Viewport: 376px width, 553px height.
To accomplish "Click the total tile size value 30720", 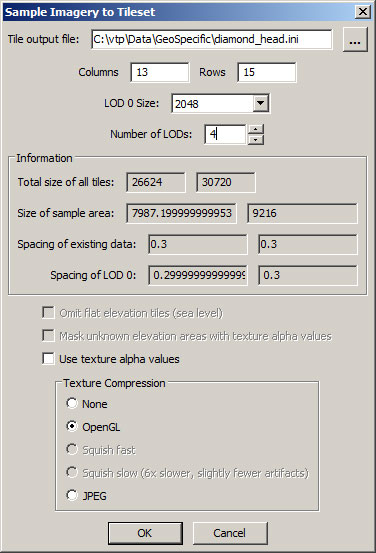I will [225, 182].
